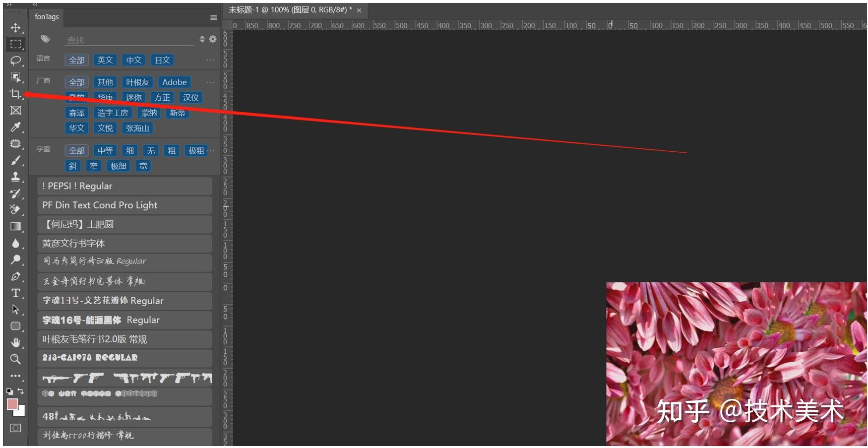868x448 pixels.
Task: Select the Horizontal Type tool
Action: pyautogui.click(x=15, y=293)
